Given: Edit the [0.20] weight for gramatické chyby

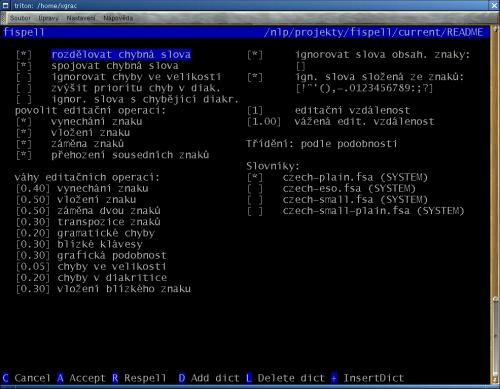Looking at the screenshot, I should (x=33, y=233).
